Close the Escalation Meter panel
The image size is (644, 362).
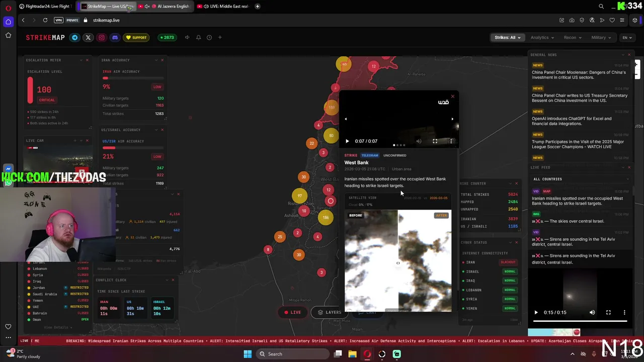87,60
